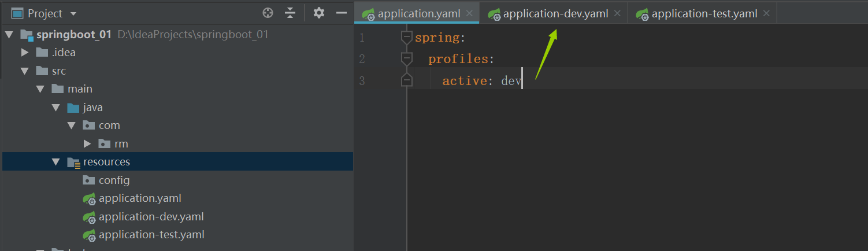Viewport: 868px width, 251px height.
Task: Click the Project panel window icon
Action: [x=17, y=13]
